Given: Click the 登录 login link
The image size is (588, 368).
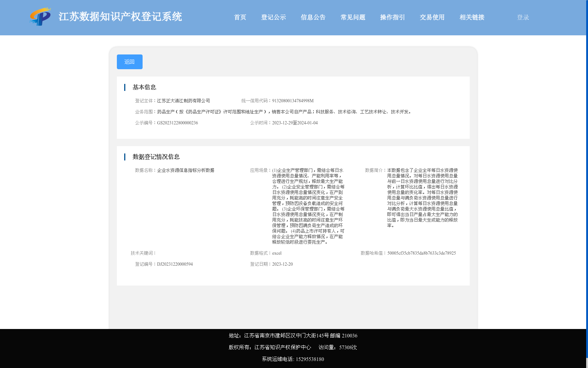Looking at the screenshot, I should coord(523,17).
